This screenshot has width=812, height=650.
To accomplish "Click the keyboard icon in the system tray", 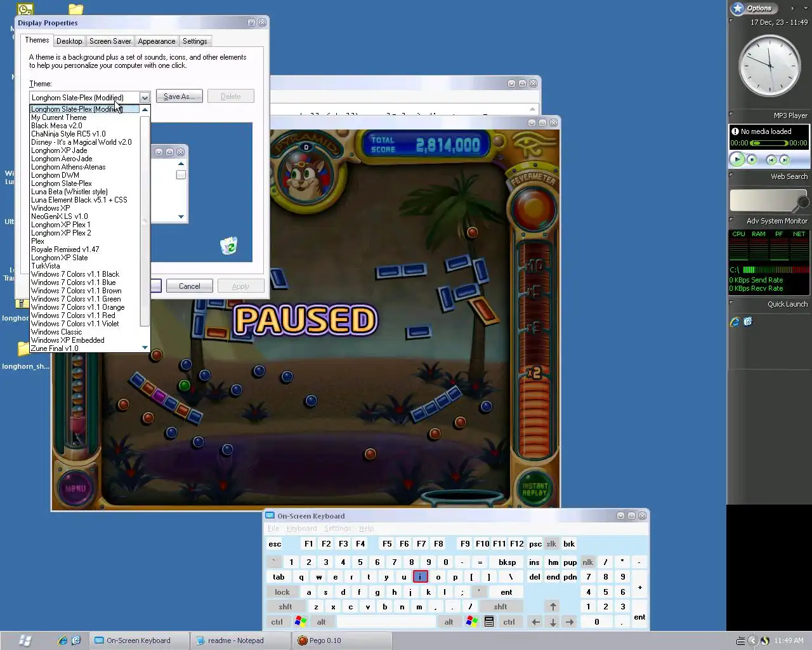I will click(x=740, y=641).
